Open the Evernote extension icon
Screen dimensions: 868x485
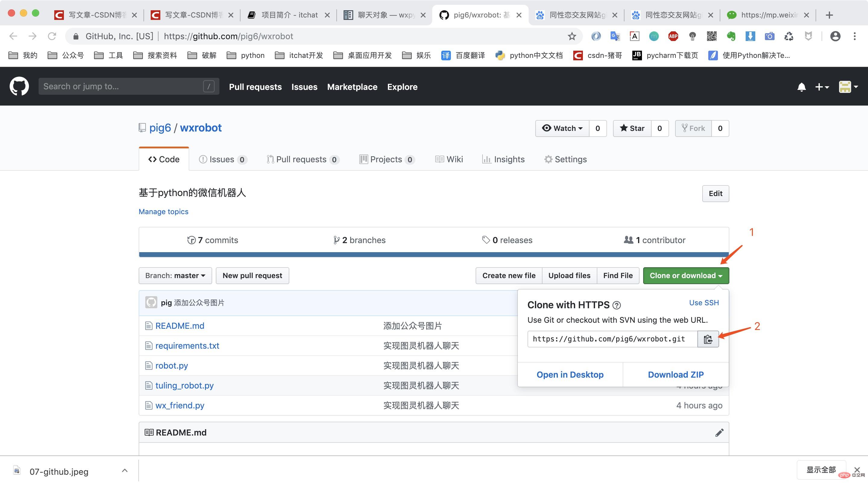[x=731, y=36]
